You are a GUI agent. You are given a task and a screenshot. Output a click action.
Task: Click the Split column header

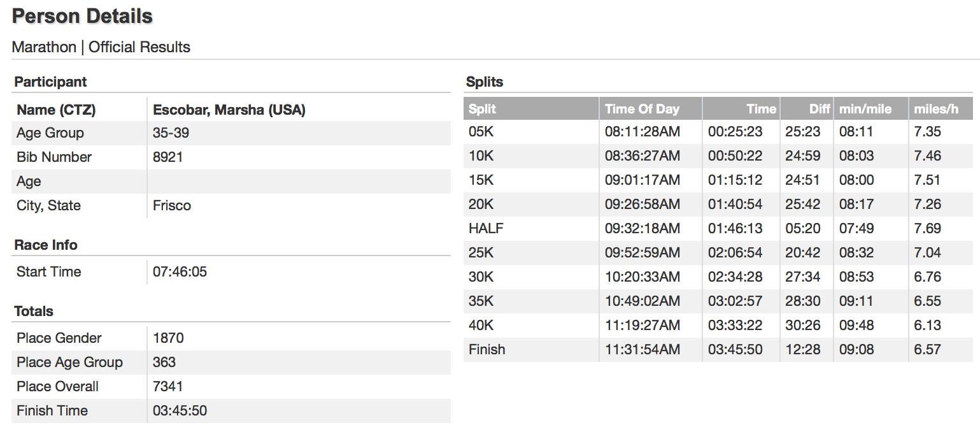point(482,109)
